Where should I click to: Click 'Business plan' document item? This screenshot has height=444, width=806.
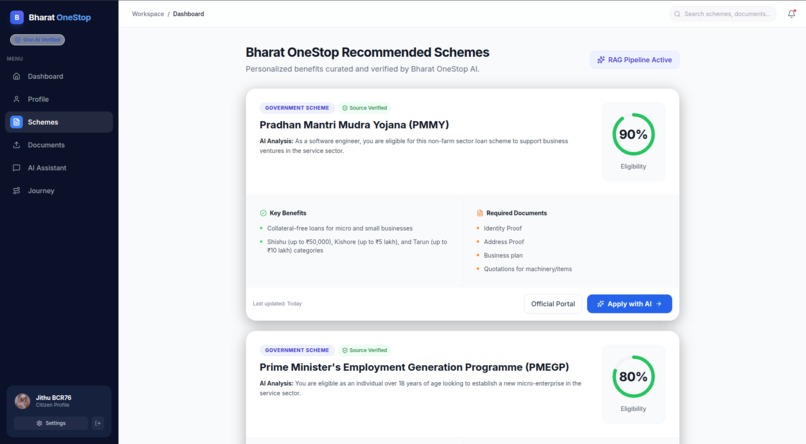[x=503, y=255]
